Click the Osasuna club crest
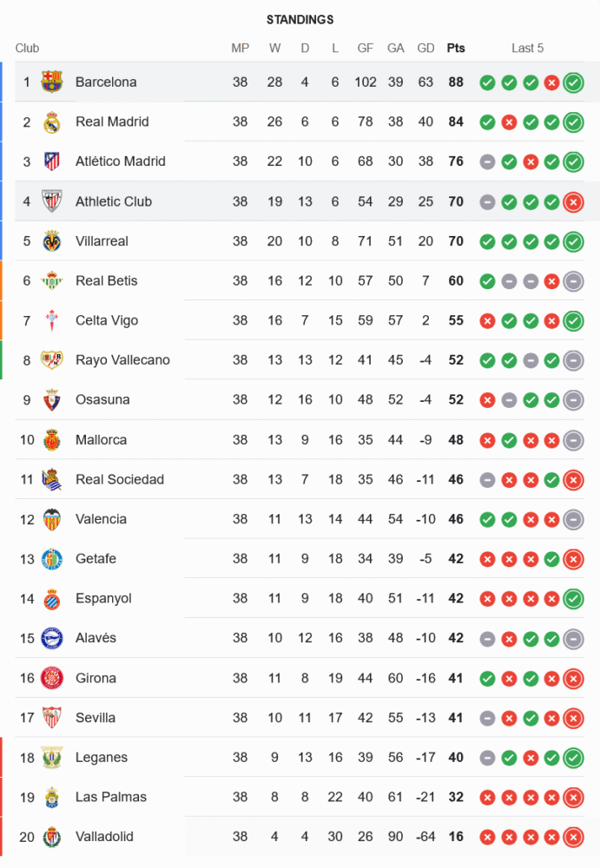600x868 pixels. click(52, 400)
